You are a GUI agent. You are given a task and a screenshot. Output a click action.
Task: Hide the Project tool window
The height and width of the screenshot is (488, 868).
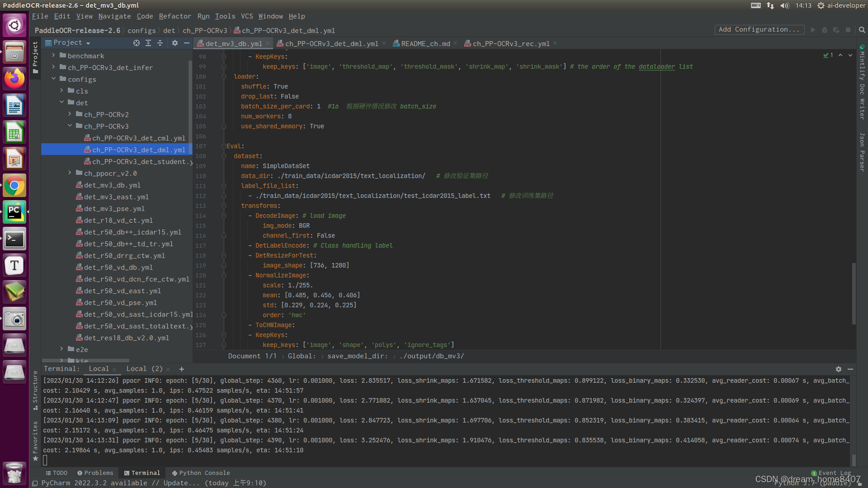[187, 43]
